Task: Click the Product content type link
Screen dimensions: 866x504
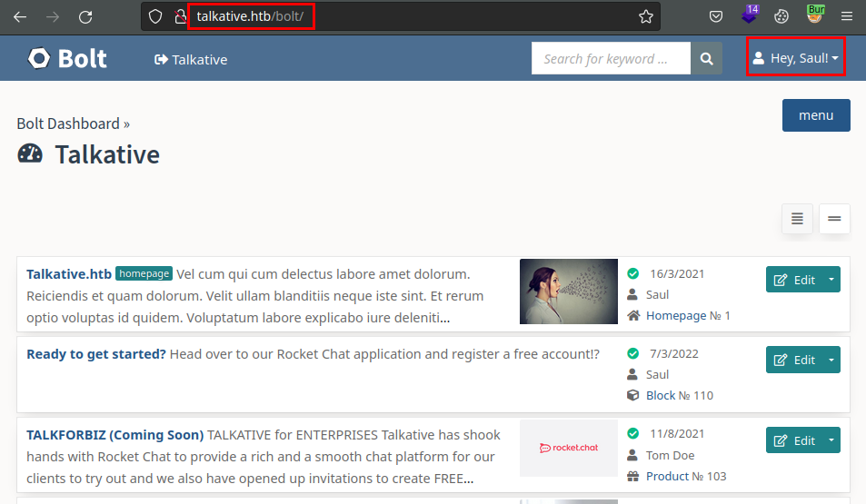Action: [667, 476]
